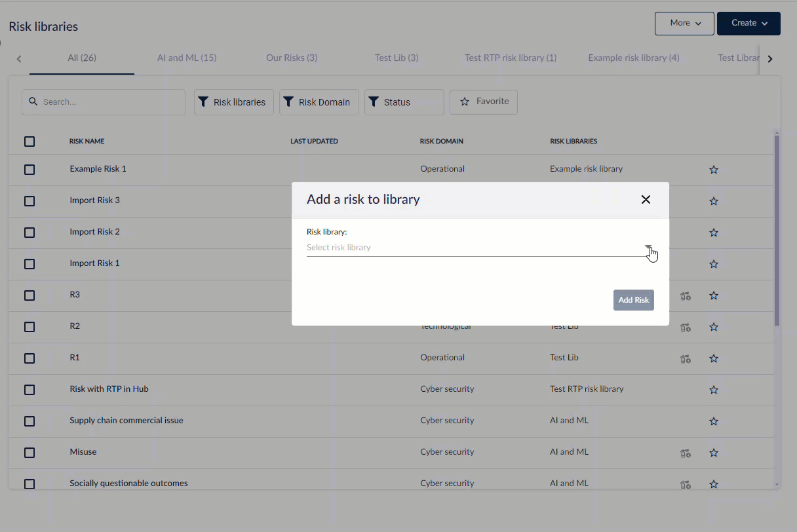Screen dimensions: 797x532
Task: Favorite the Example Risk 1 star icon
Action: click(714, 170)
